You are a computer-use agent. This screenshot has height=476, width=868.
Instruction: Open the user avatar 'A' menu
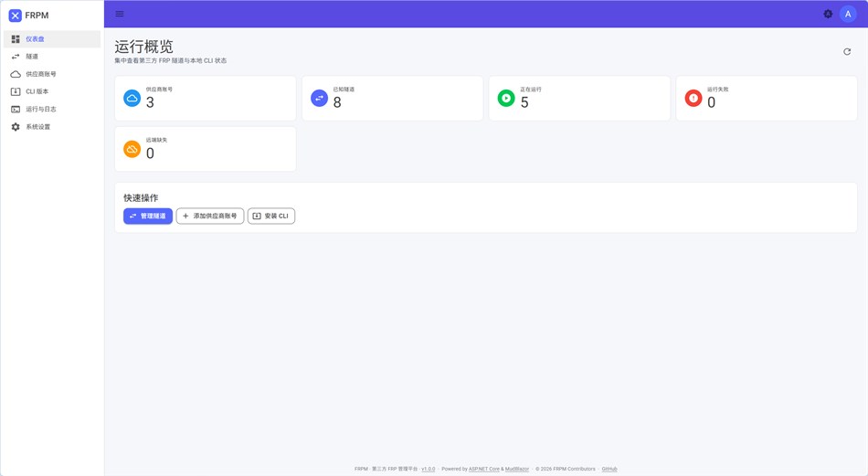pos(848,14)
